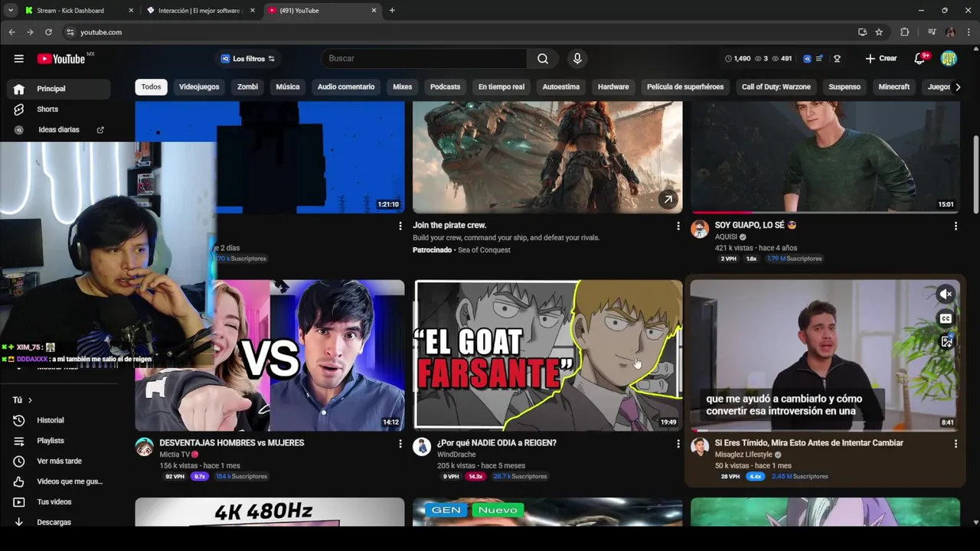Open Sea of Conquest sponsor link
This screenshot has width=980, height=551.
484,250
